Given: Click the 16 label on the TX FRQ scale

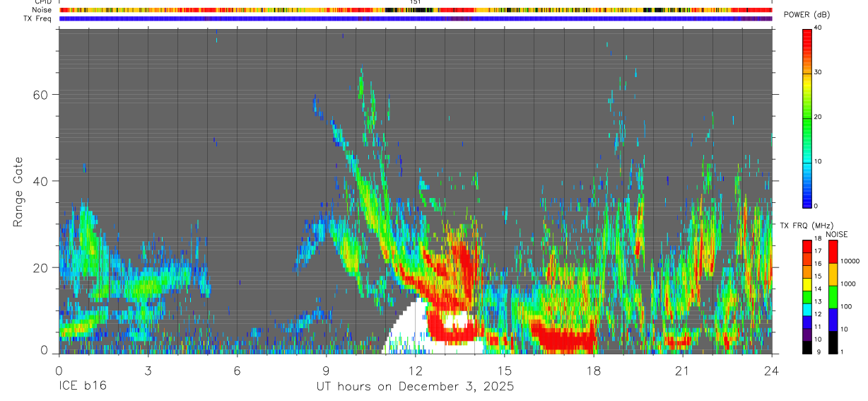Looking at the screenshot, I should click(x=817, y=264).
